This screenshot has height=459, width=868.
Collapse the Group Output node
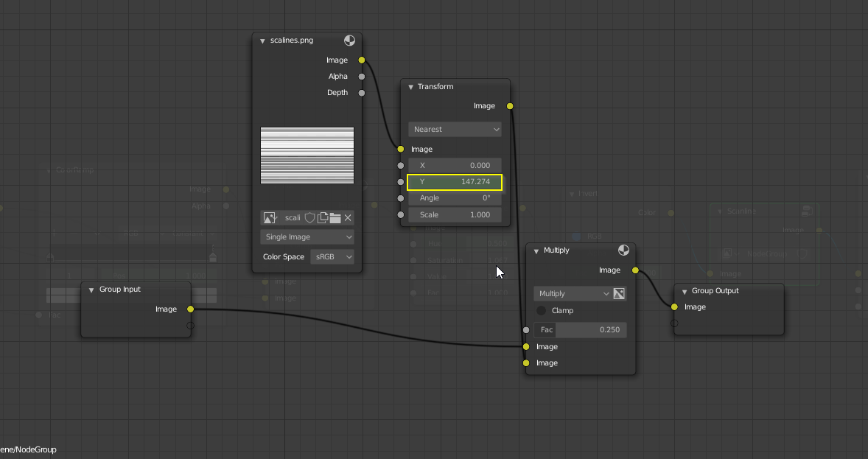(x=685, y=291)
